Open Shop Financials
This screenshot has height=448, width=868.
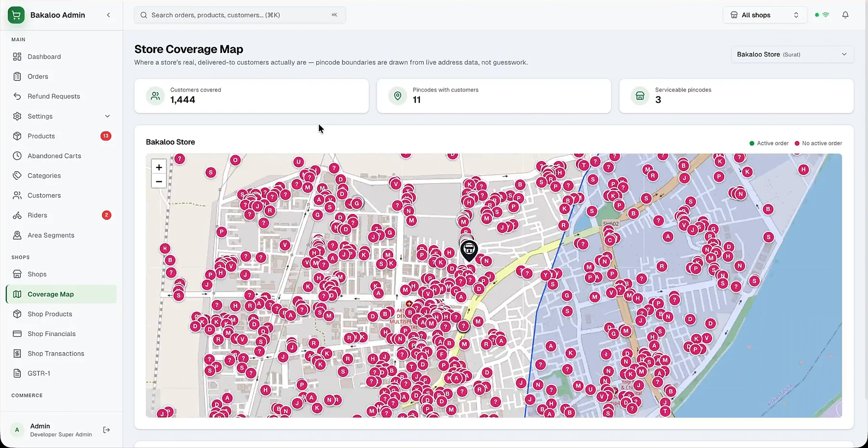point(61,334)
